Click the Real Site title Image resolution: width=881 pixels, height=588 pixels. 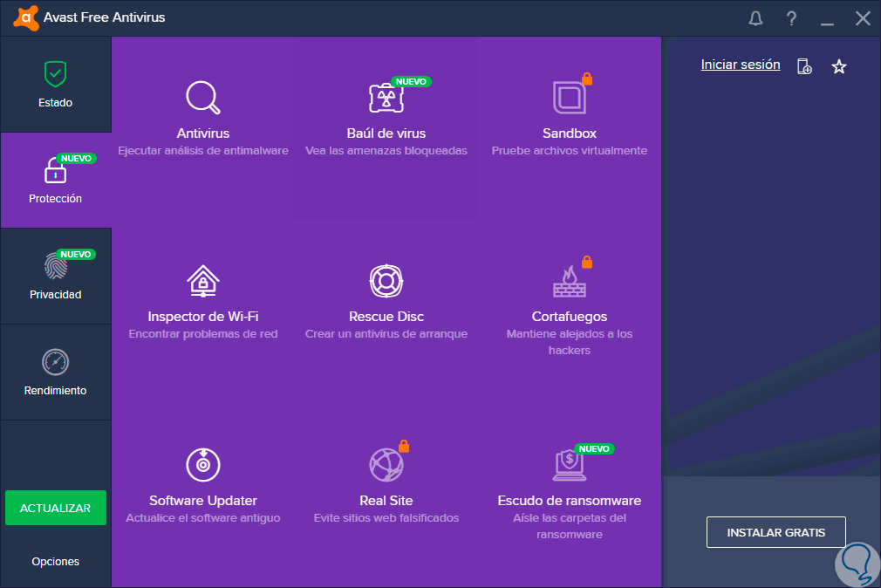(386, 500)
